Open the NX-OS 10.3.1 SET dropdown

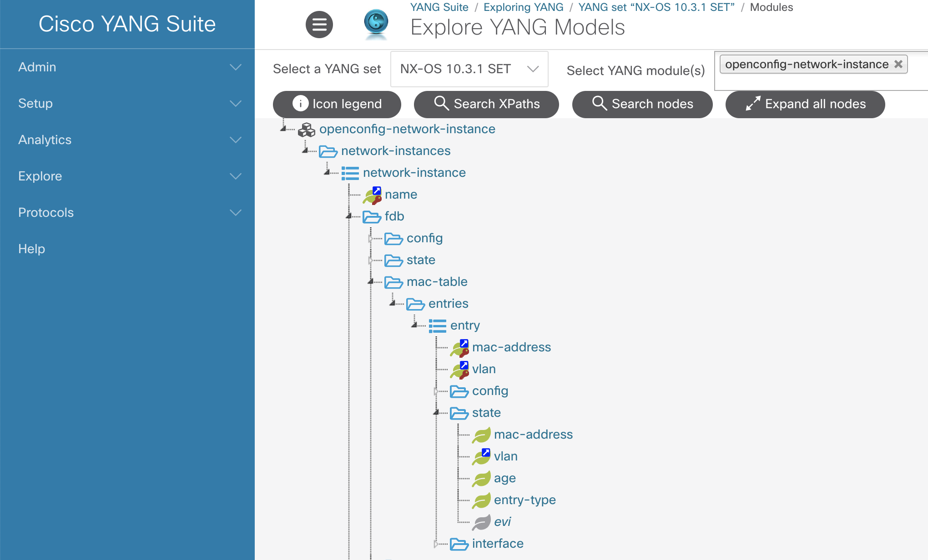tap(469, 69)
